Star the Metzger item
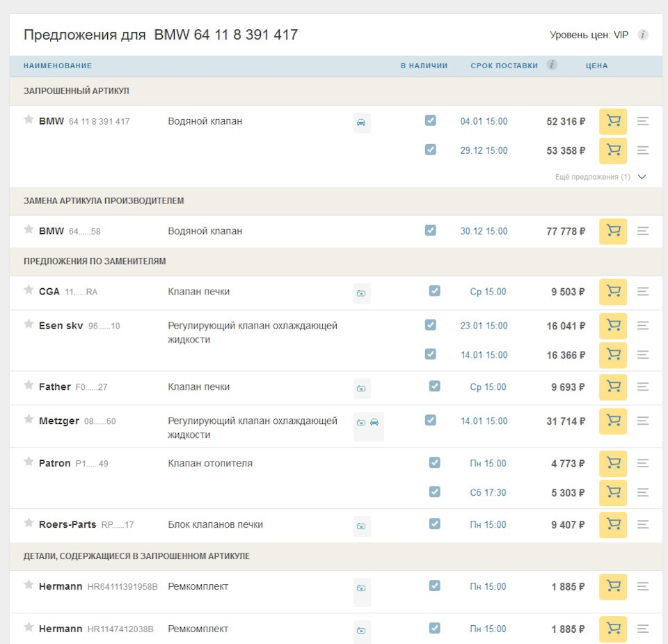The image size is (668, 644). point(29,419)
